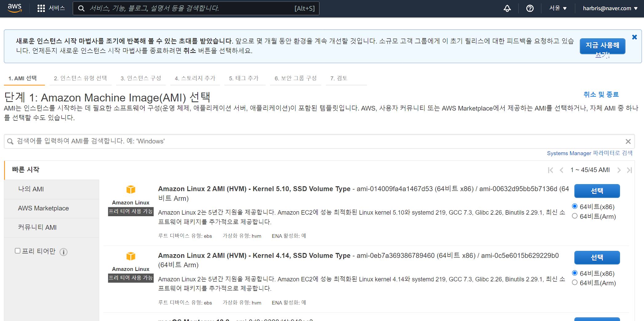This screenshot has height=321, width=644.
Task: Select 64비트(x86) for Kernel 5.10 AMI
Action: tap(574, 206)
